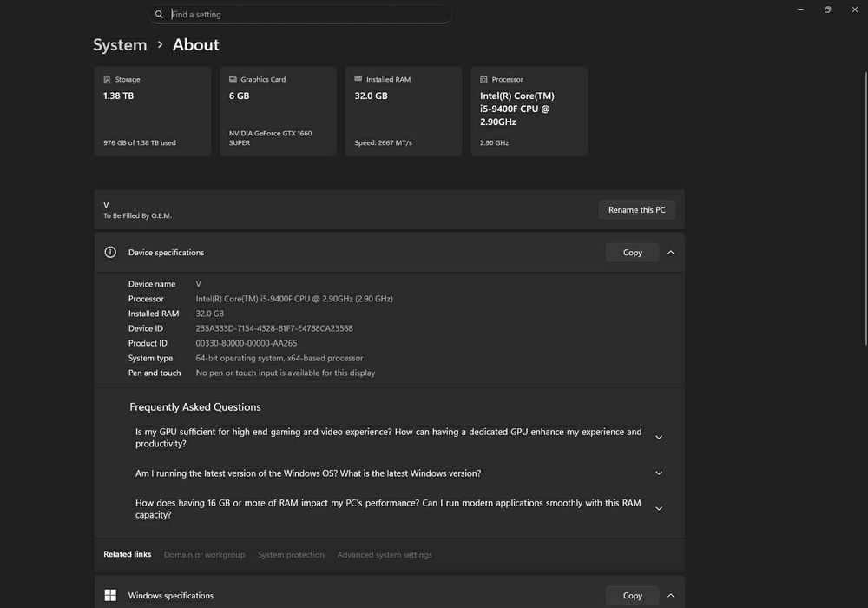Click the Storage card icon

click(x=107, y=79)
